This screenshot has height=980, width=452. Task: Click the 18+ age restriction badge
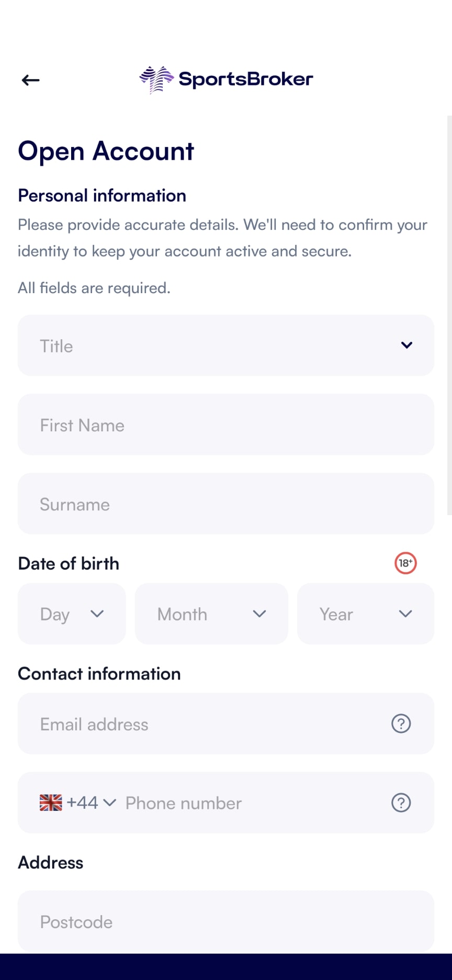click(x=405, y=563)
